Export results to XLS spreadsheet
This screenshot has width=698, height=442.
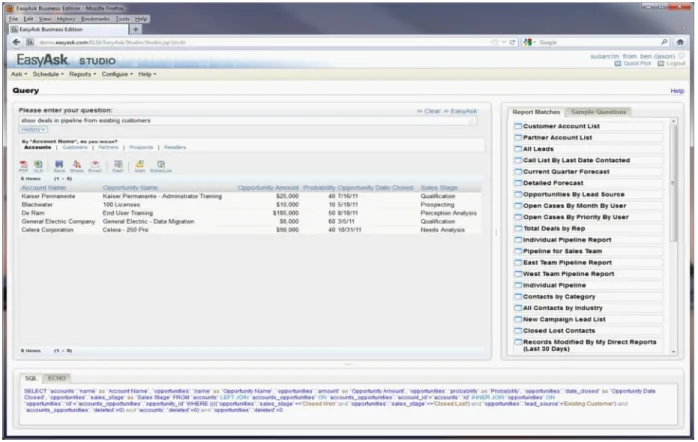[38, 166]
